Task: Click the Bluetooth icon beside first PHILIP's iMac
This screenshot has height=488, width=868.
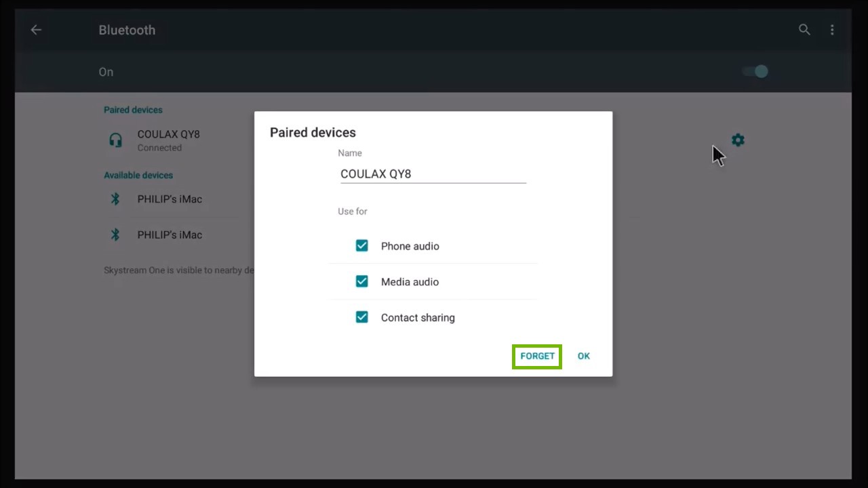Action: point(115,199)
